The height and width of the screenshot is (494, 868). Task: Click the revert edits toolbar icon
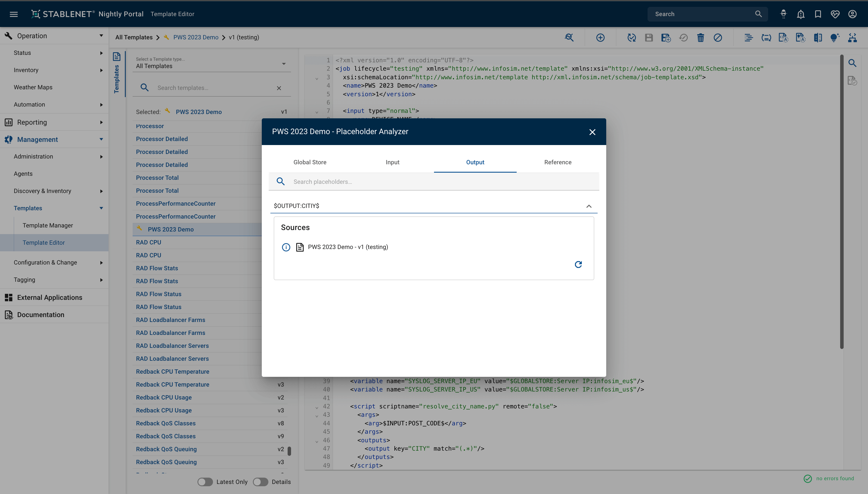[x=683, y=37]
